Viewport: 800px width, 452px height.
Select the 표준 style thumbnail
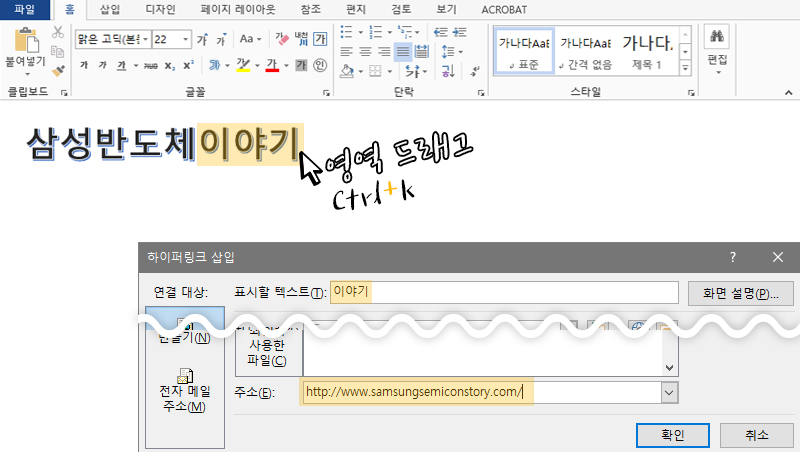[x=524, y=51]
